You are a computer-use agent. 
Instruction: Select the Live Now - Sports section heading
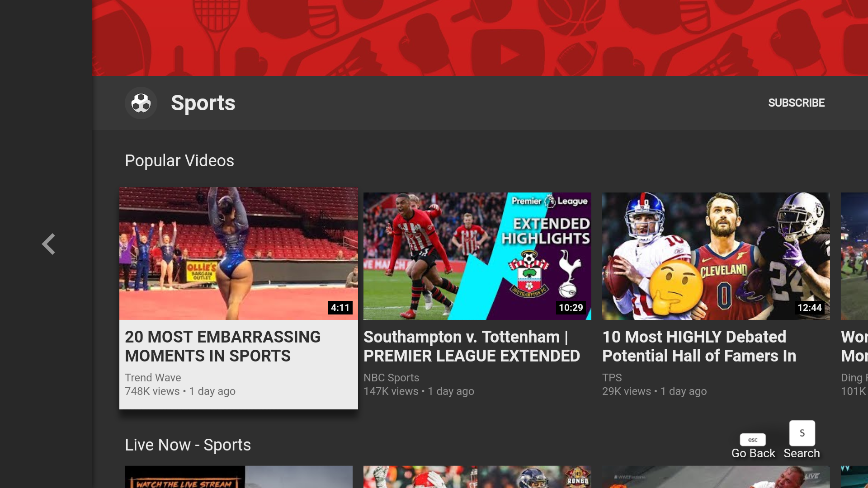coord(188,445)
